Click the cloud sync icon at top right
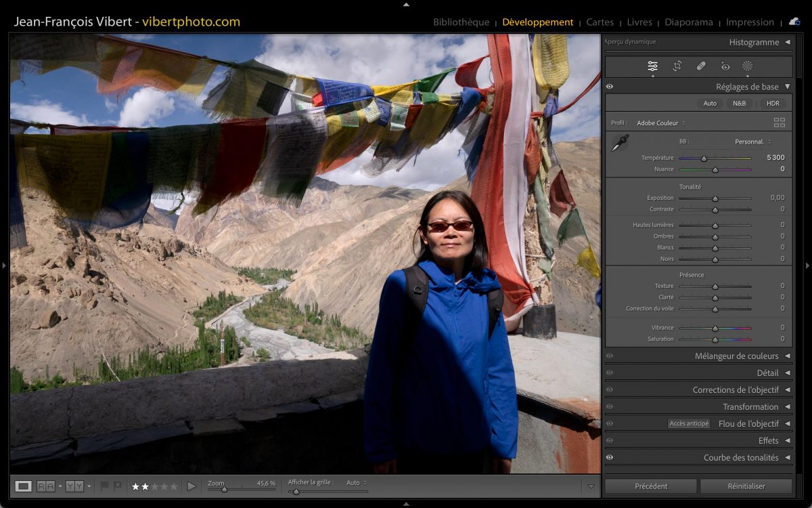812x508 pixels. point(794,22)
